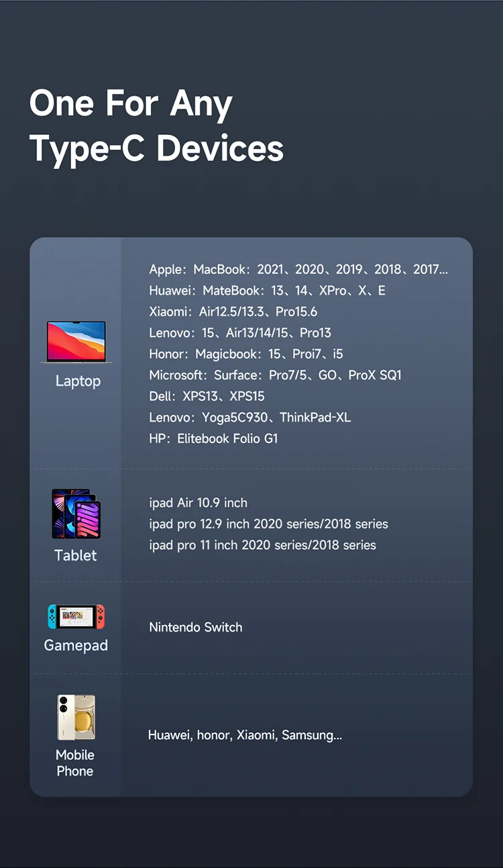Viewport: 503px width, 868px height.
Task: Click the 'Dell: XPS13, XPS15' line
Action: pyautogui.click(x=207, y=396)
